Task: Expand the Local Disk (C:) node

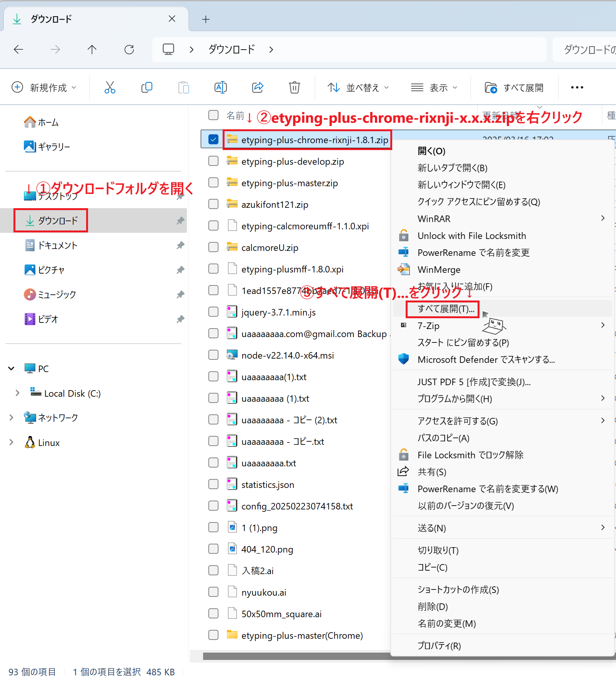Action: point(17,393)
